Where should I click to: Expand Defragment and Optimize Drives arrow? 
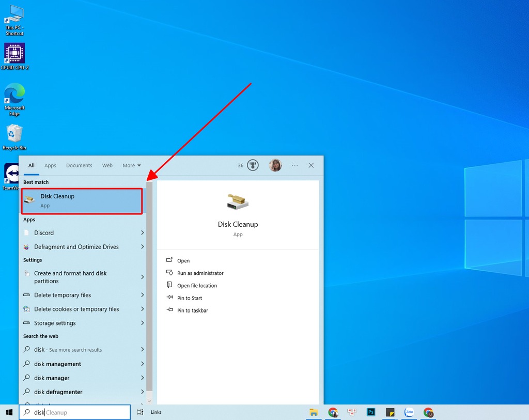(x=143, y=247)
